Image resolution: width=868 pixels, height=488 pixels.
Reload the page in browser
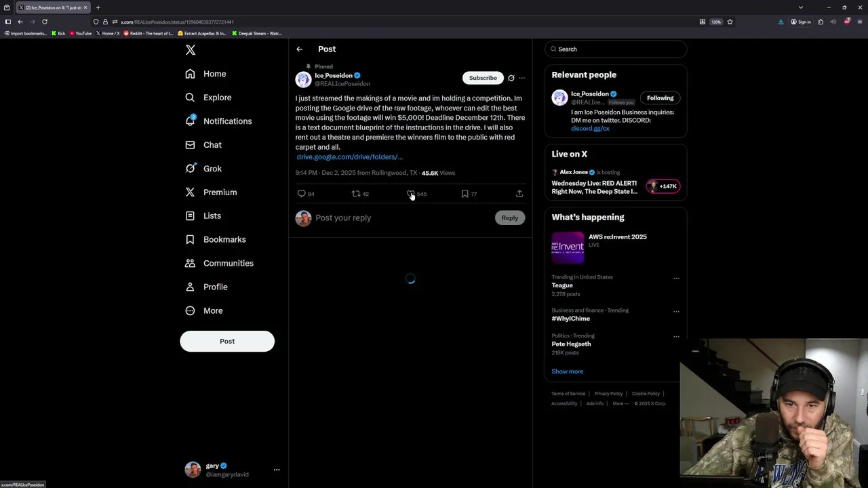point(45,22)
